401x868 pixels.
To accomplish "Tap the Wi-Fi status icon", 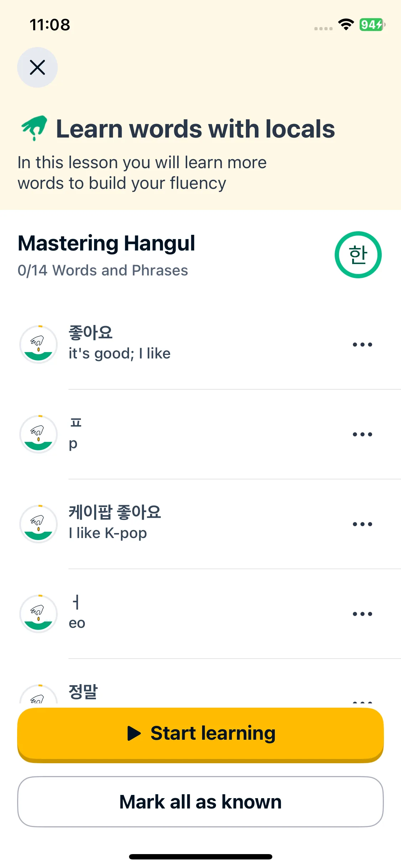I will 346,25.
